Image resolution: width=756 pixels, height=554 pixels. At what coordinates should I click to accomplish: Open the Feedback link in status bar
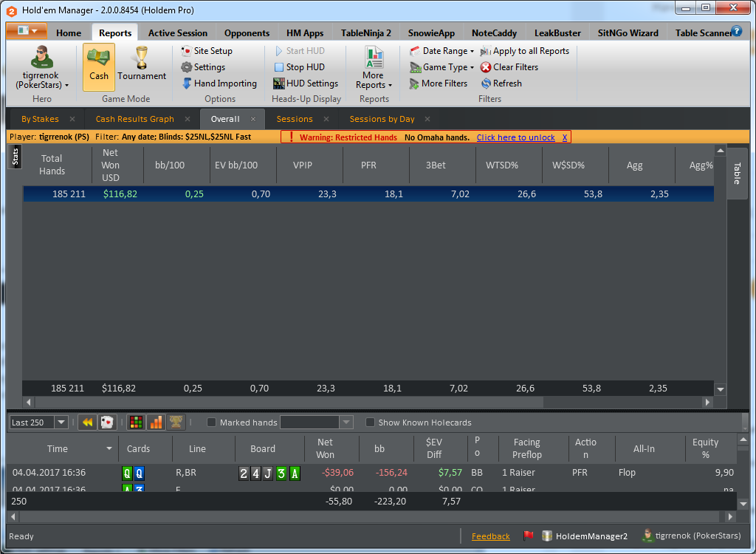pyautogui.click(x=490, y=536)
